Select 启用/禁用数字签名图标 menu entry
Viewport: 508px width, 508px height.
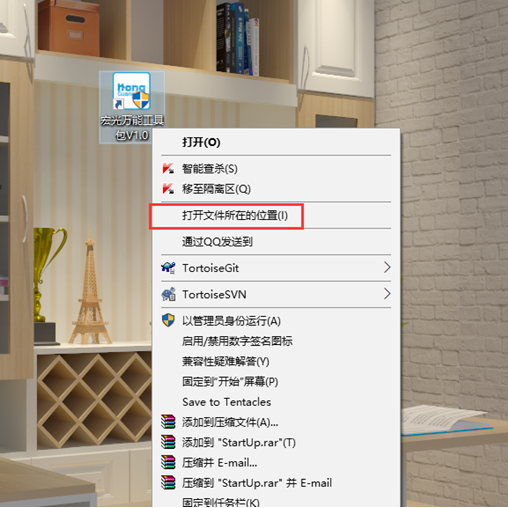(276, 341)
